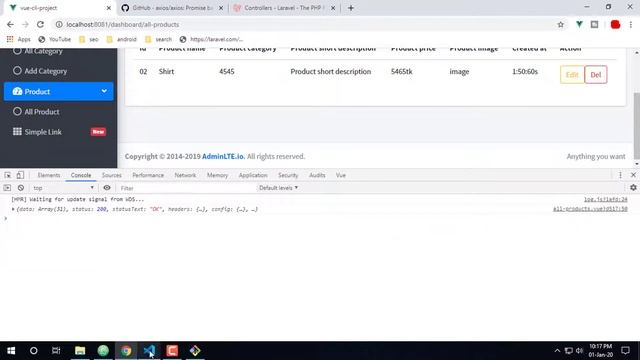The height and width of the screenshot is (360, 640).
Task: Open the seo bookmarks folder
Action: (89, 39)
